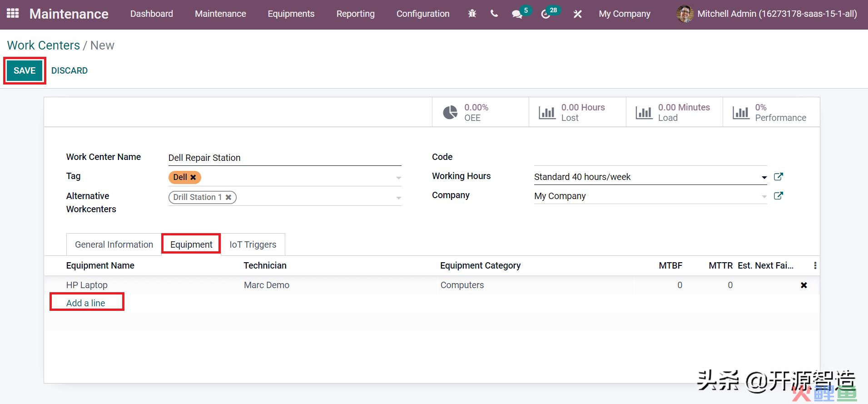Open the Configuration menu
This screenshot has width=868, height=404.
click(423, 14)
